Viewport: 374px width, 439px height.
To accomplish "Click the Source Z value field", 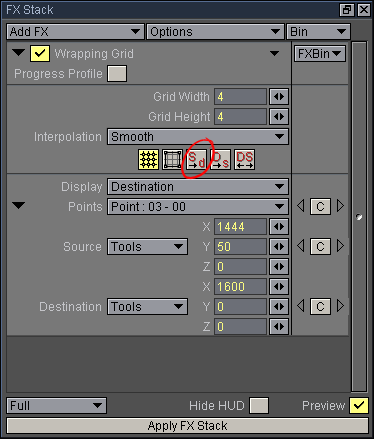I will pos(240,267).
